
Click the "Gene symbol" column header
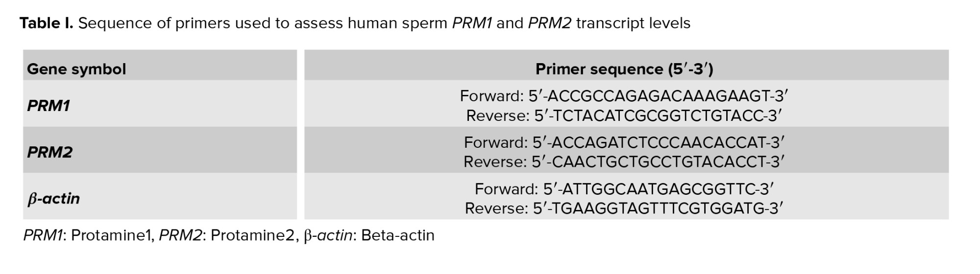coord(76,69)
